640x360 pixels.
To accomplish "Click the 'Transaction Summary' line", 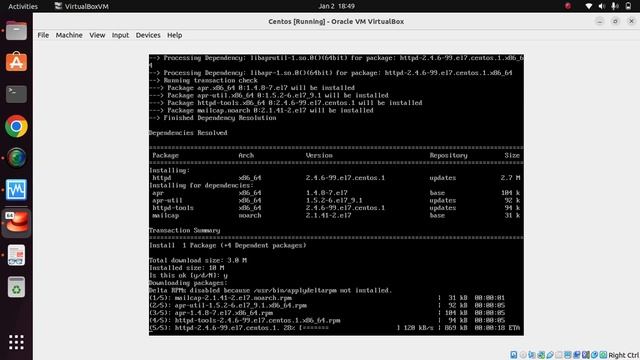I will 184,230.
